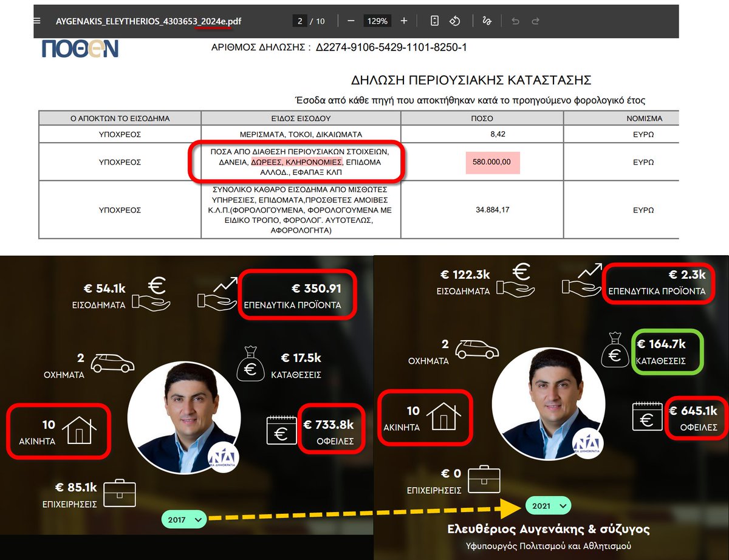
Task: Open the PDF viewer sidebar menu
Action: coord(37,21)
